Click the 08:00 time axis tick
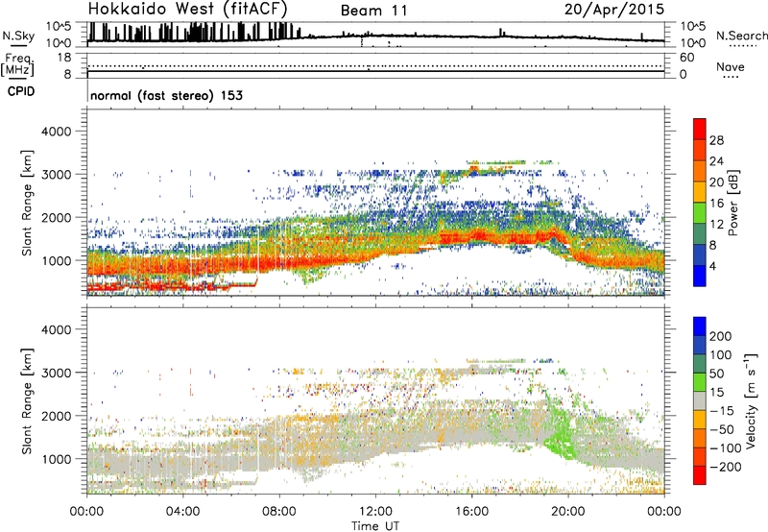The height and width of the screenshot is (532, 768). 279,512
